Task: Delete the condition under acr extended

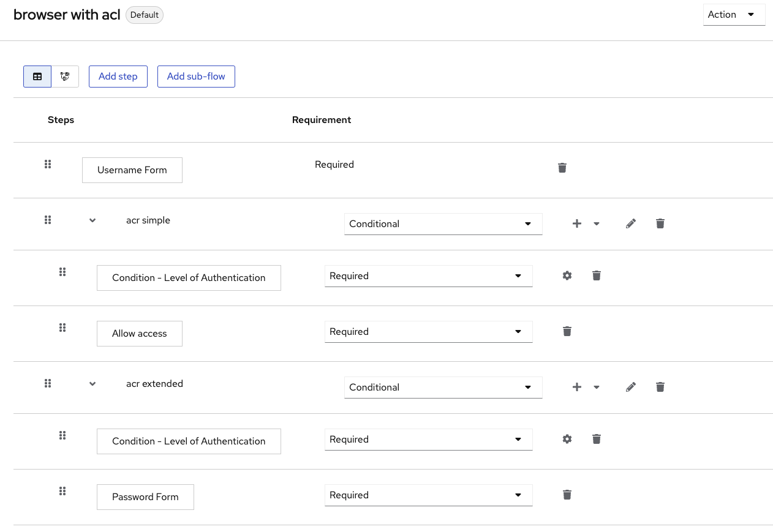Action: [597, 439]
